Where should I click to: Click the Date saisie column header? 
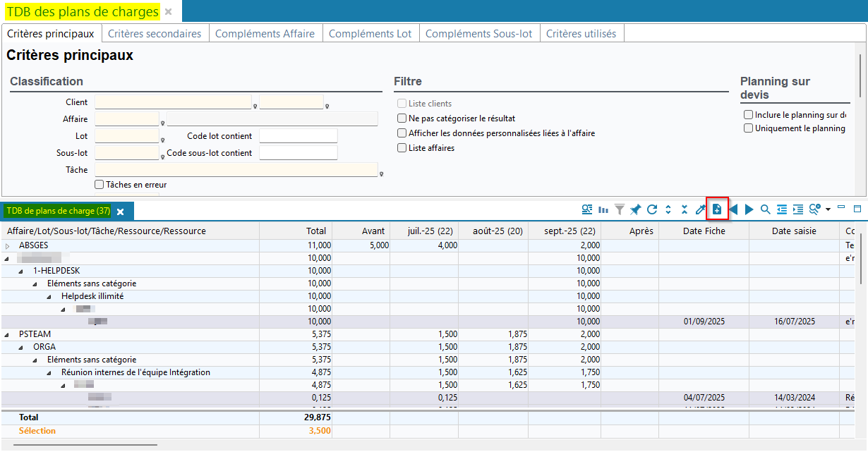pyautogui.click(x=794, y=231)
